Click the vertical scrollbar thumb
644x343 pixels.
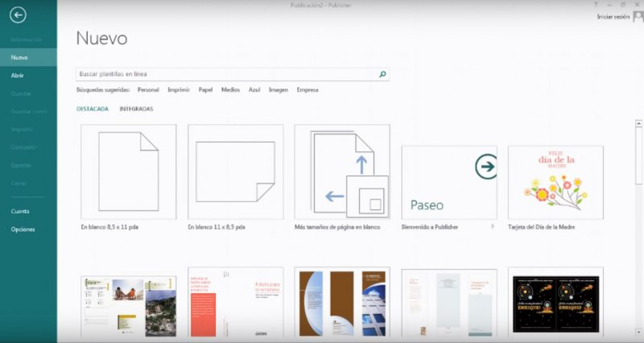coord(638,156)
